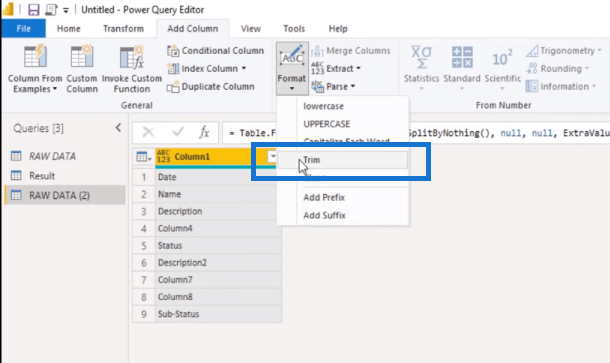
Task: Click the save icon in title bar
Action: coord(34,9)
